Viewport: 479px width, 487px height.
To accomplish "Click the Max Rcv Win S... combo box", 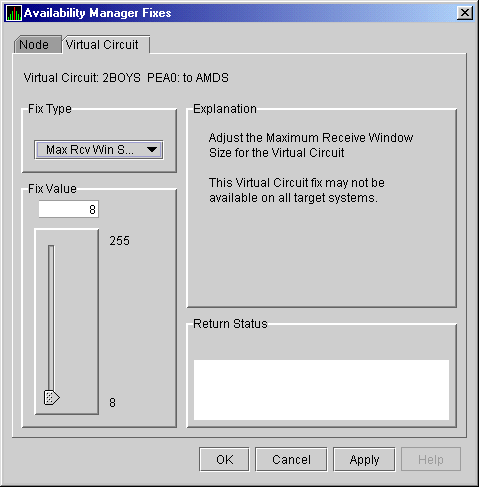I will point(99,150).
